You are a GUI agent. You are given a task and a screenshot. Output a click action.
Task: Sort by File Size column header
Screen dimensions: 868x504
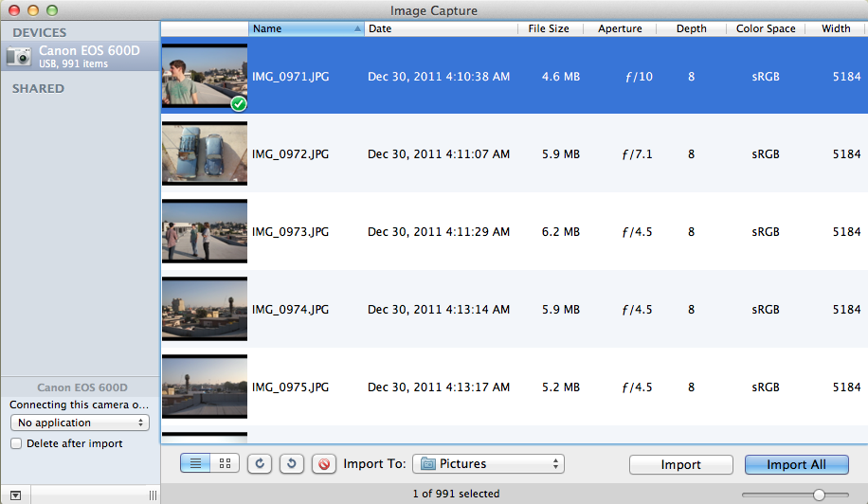pos(549,28)
